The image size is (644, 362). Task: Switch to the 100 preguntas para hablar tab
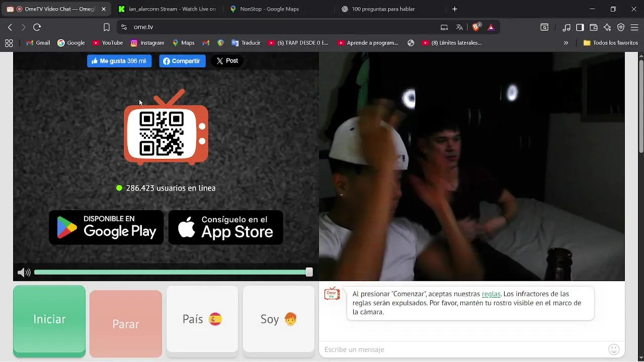[x=390, y=9]
